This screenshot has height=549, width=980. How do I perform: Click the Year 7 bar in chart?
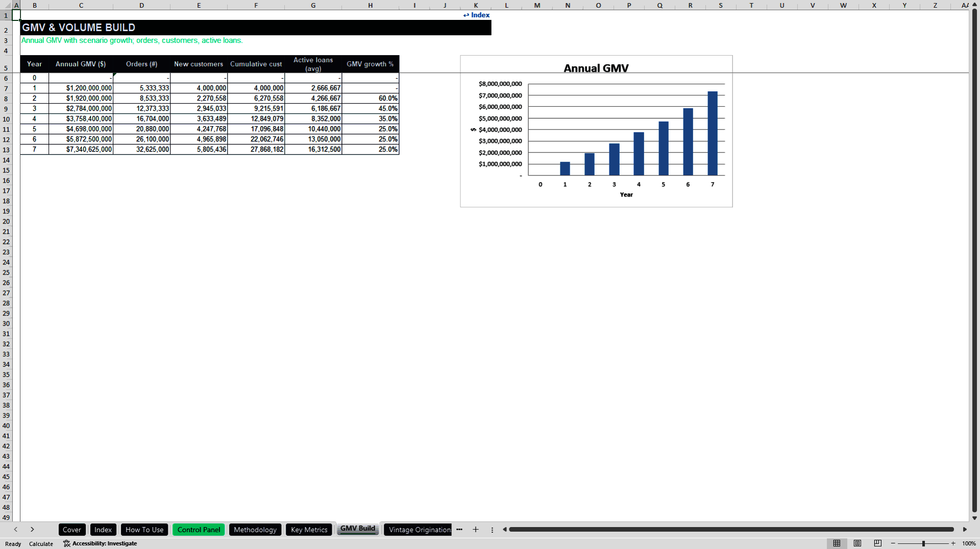[x=713, y=134]
